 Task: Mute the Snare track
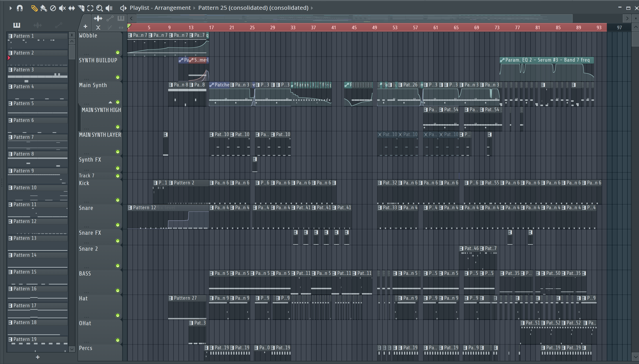click(x=118, y=225)
